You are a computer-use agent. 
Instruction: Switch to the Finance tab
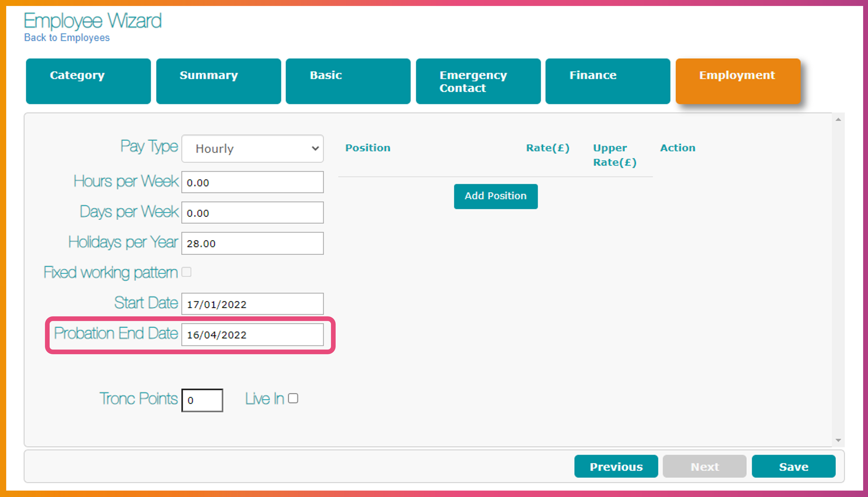(x=607, y=81)
